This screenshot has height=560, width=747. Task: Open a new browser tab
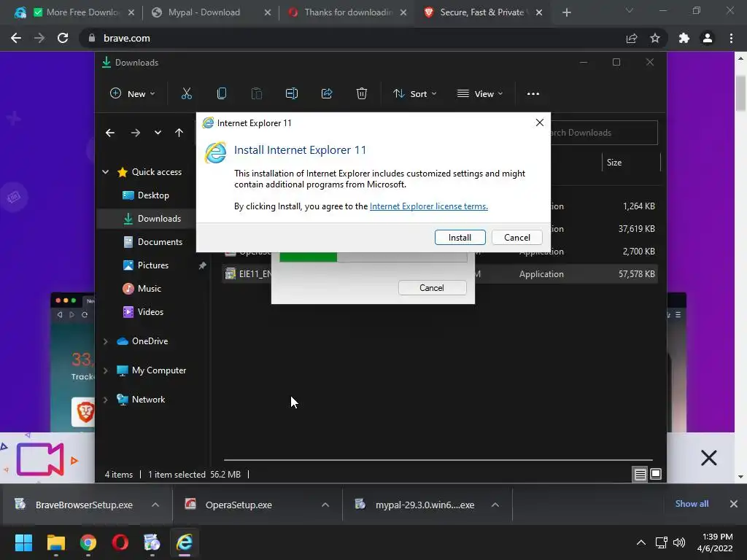coord(566,12)
